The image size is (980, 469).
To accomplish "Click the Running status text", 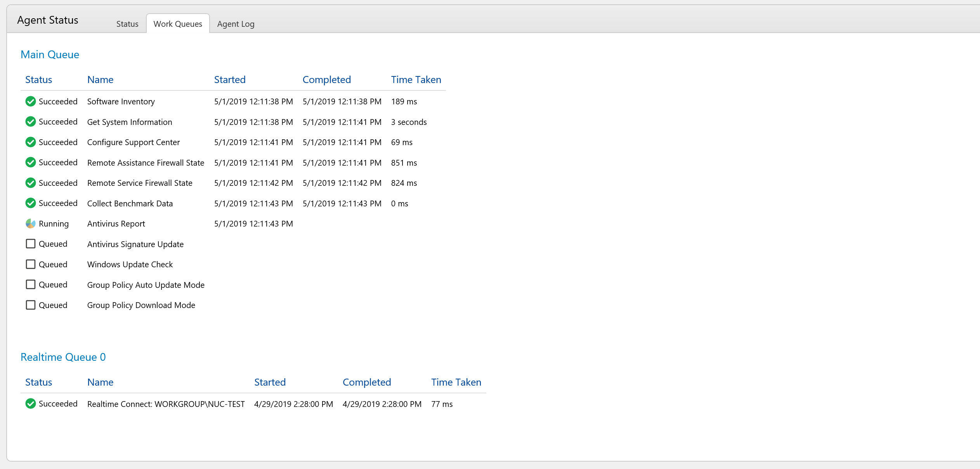I will pos(54,224).
